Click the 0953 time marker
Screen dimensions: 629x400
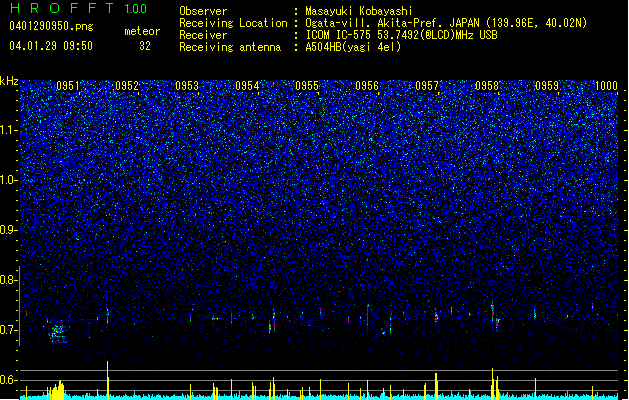click(x=187, y=86)
